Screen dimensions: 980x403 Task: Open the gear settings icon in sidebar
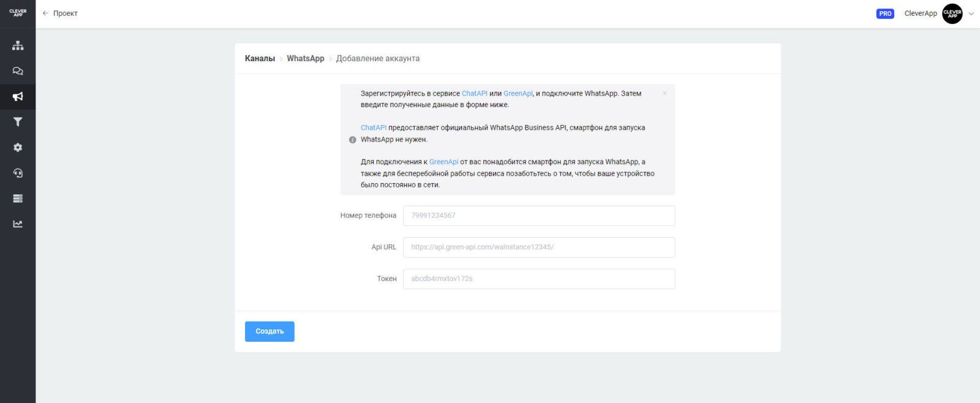tap(18, 148)
